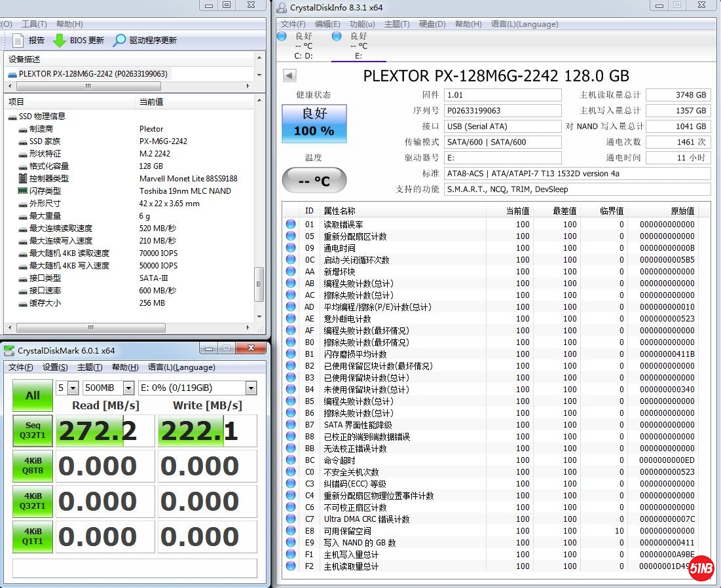Open the 语言(L)(Language) menu in CrystalDiskInfo

525,24
